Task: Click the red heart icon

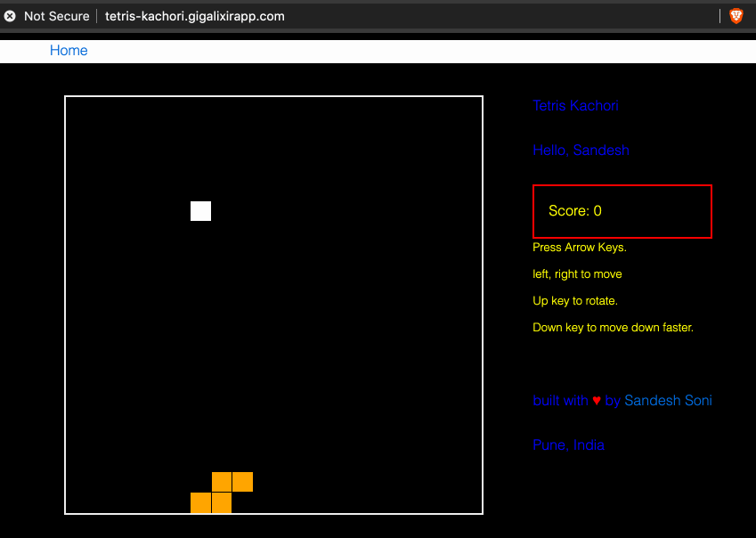Action: 597,401
